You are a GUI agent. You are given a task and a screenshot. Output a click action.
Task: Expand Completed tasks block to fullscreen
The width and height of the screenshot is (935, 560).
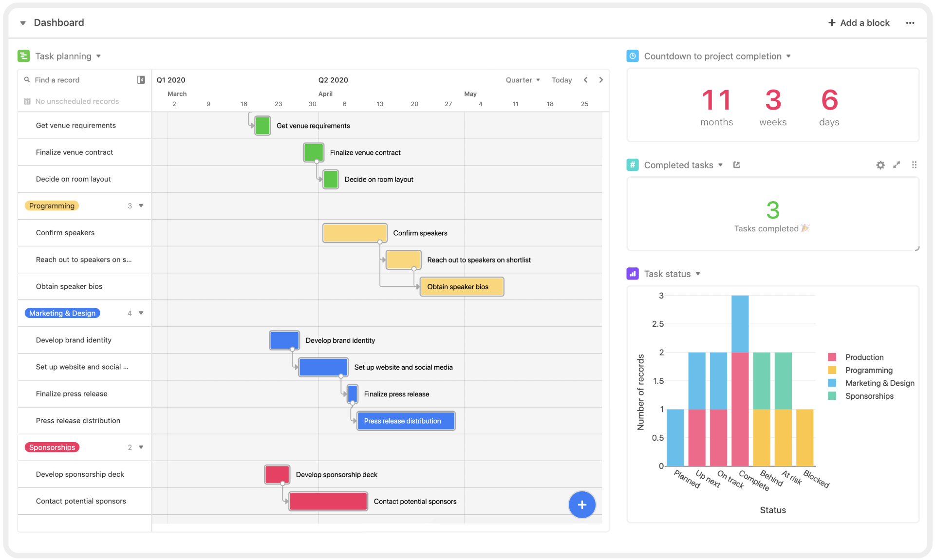897,165
